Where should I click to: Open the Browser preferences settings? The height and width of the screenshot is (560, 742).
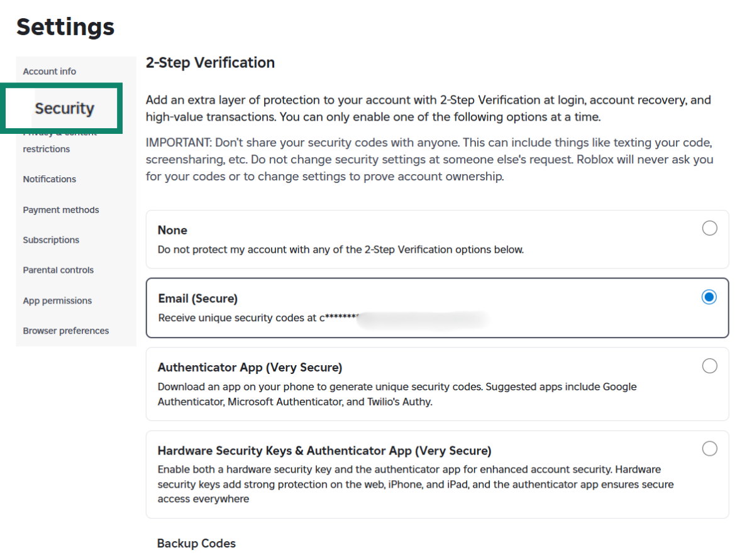click(65, 330)
